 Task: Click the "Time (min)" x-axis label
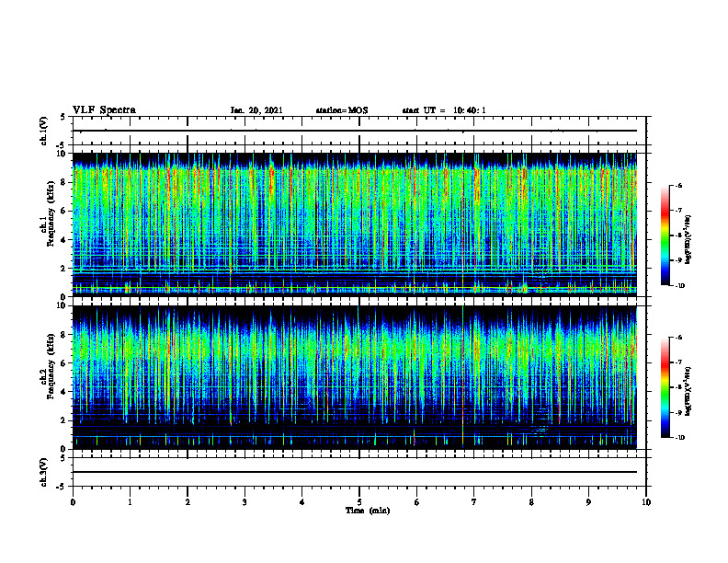pyautogui.click(x=368, y=511)
